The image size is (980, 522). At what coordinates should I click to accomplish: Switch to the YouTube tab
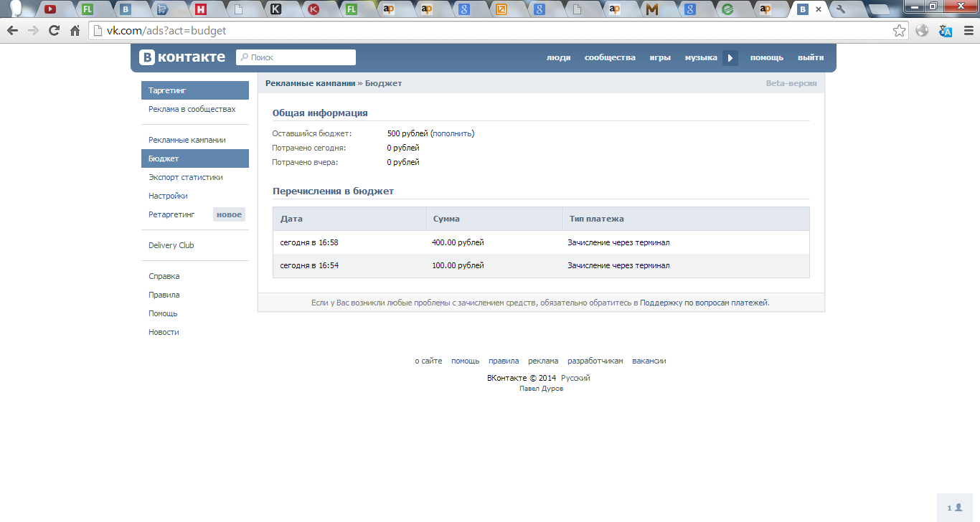pos(50,9)
